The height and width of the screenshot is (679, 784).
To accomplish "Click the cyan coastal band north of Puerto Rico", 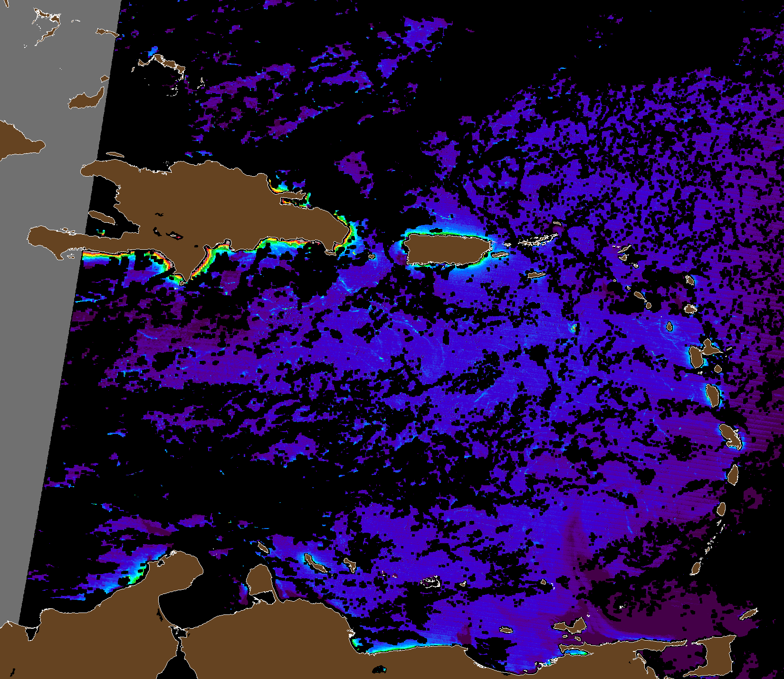I will click(447, 233).
